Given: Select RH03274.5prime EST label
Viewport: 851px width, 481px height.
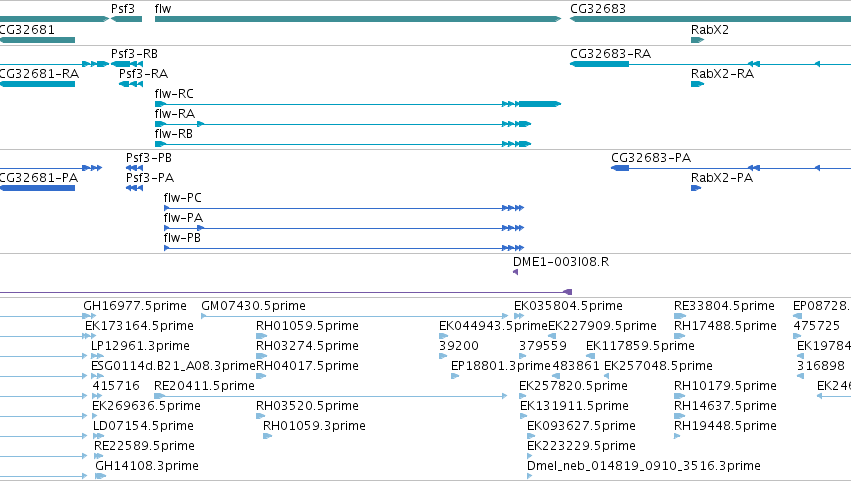Looking at the screenshot, I should point(307,346).
